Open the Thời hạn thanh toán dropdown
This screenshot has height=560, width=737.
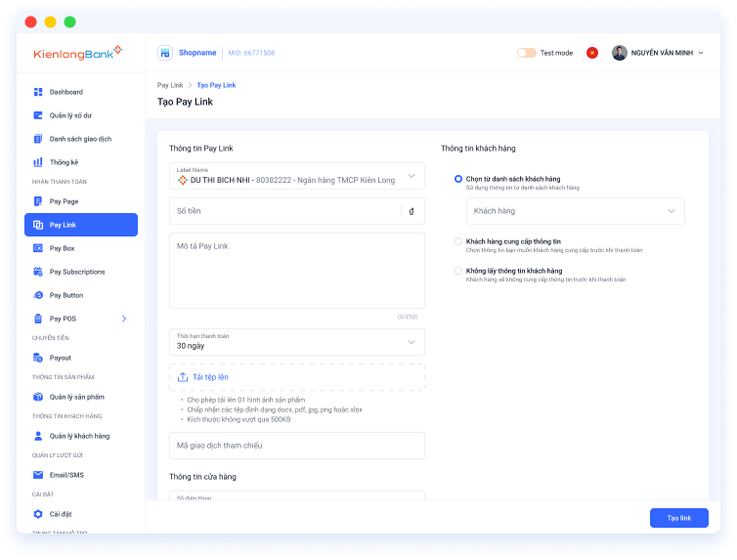[x=297, y=341]
